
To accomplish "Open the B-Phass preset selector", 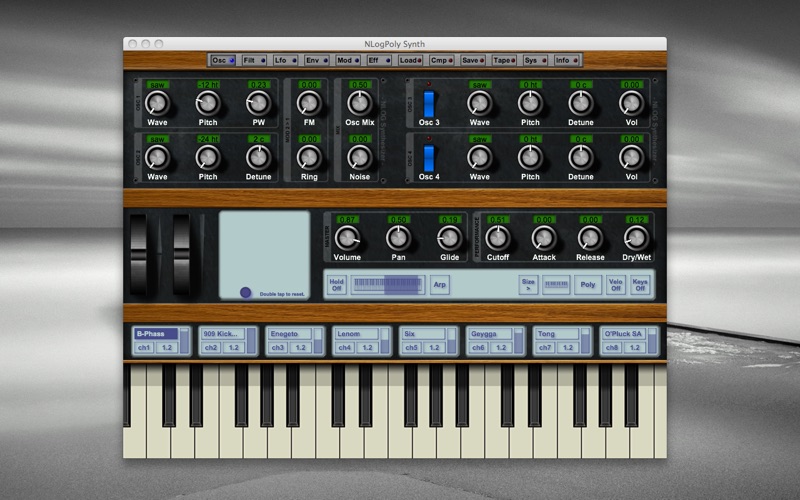I will 156,334.
